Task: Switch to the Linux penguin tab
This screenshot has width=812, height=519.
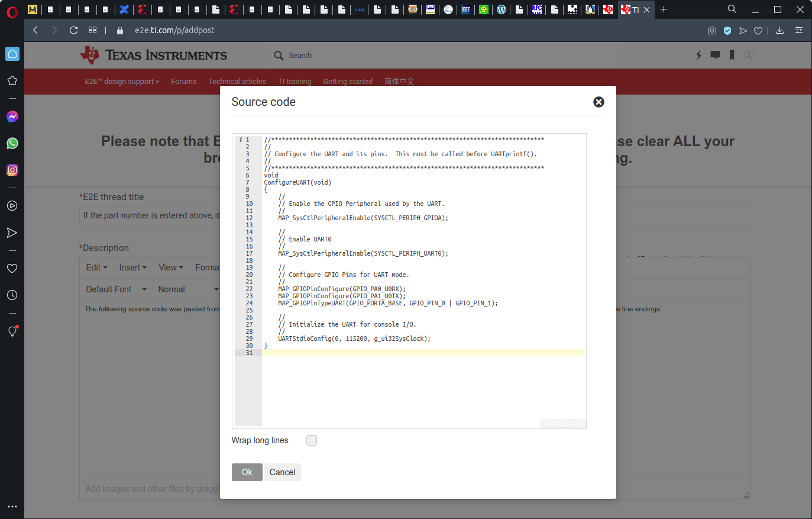Action: pyautogui.click(x=590, y=9)
